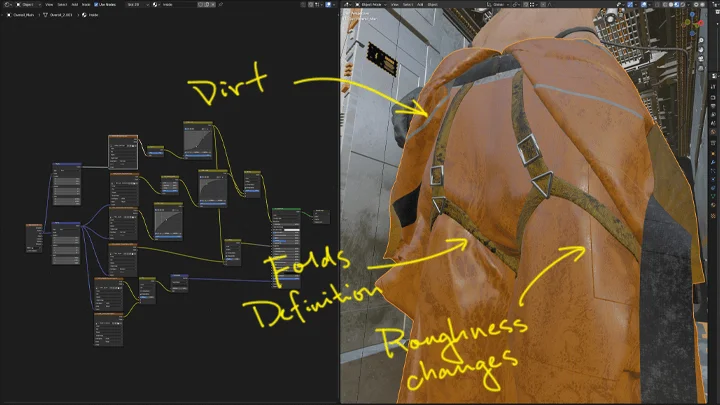Image resolution: width=720 pixels, height=405 pixels.
Task: Open the viewport Select menu
Action: click(x=408, y=5)
